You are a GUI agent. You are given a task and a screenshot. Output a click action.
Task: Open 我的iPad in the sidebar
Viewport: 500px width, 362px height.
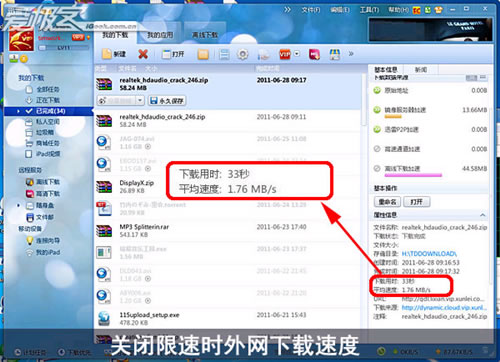pyautogui.click(x=43, y=252)
